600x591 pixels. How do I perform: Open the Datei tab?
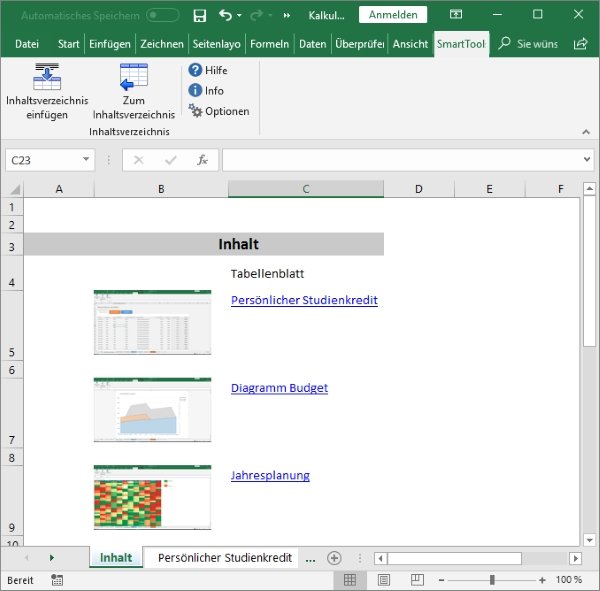click(x=27, y=44)
